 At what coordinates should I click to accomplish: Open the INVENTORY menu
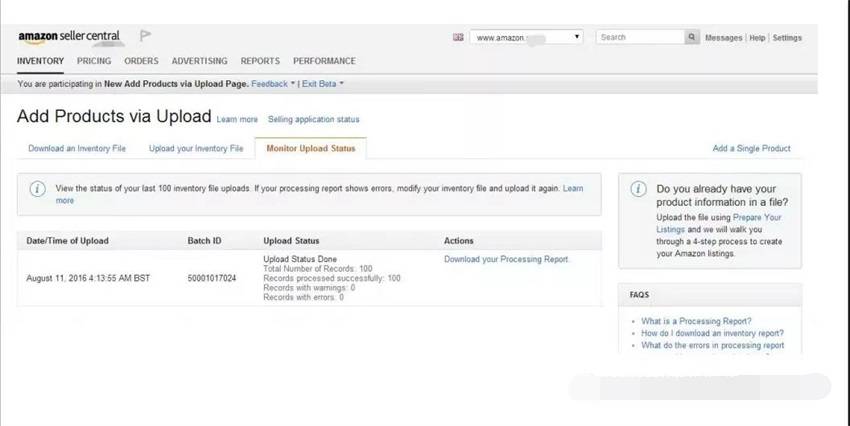[x=40, y=61]
